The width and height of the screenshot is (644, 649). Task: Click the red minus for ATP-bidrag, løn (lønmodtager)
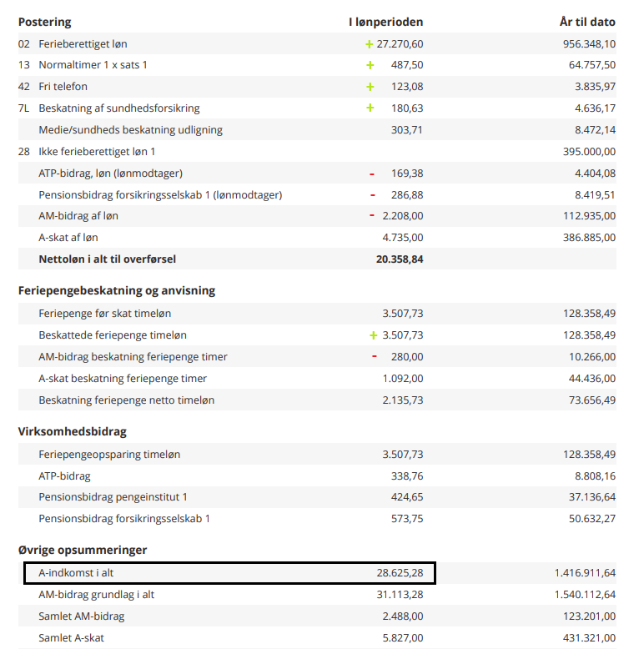click(x=371, y=174)
